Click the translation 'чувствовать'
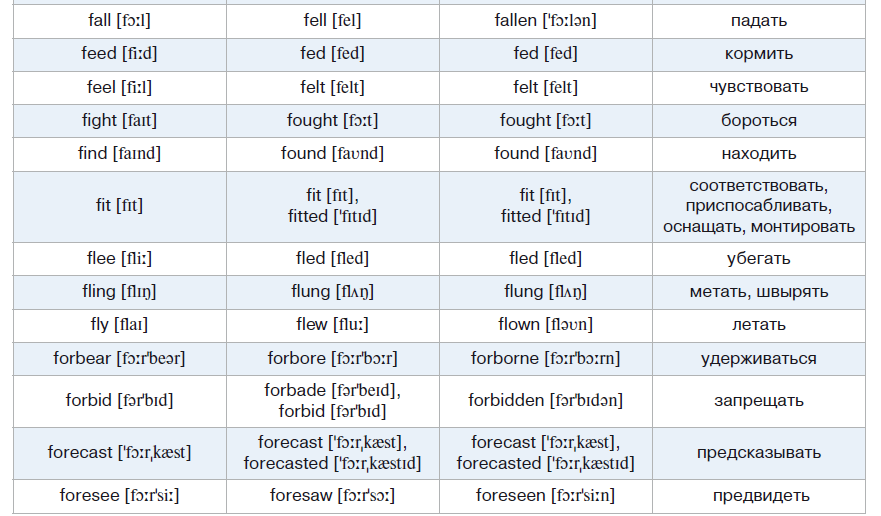 (758, 87)
